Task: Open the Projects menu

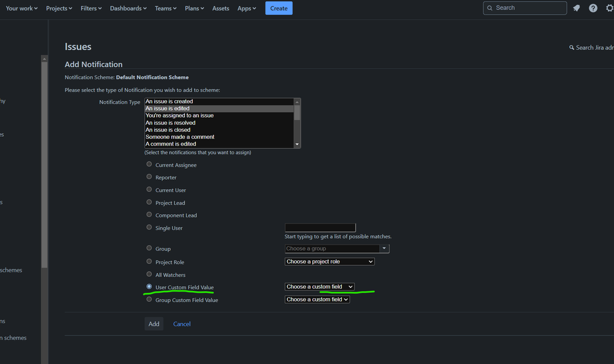Action: point(59,8)
